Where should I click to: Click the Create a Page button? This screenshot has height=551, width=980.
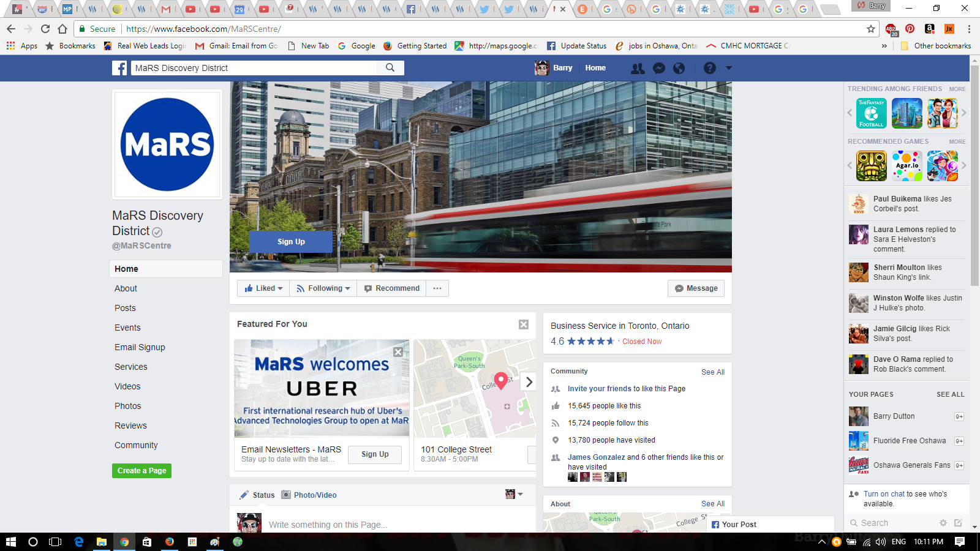tap(141, 471)
